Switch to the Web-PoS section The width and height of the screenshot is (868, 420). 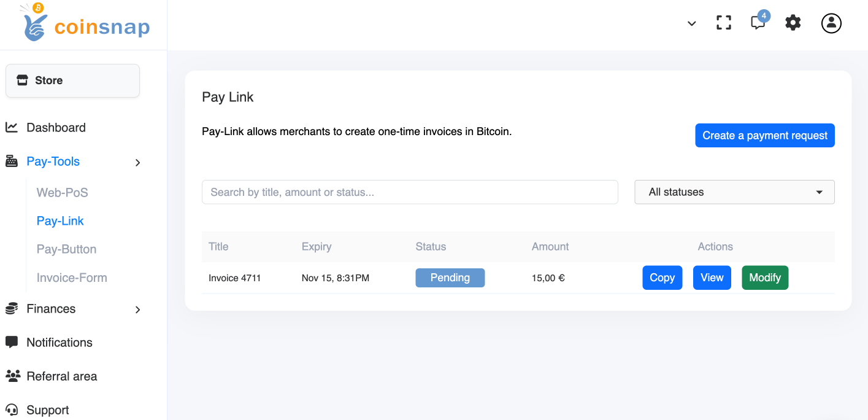pos(62,192)
